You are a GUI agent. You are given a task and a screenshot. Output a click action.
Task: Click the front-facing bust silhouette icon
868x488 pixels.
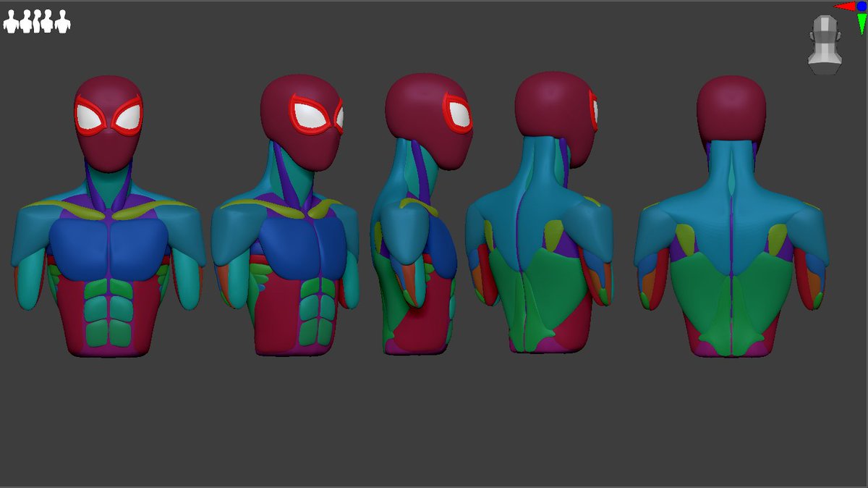pyautogui.click(x=11, y=22)
